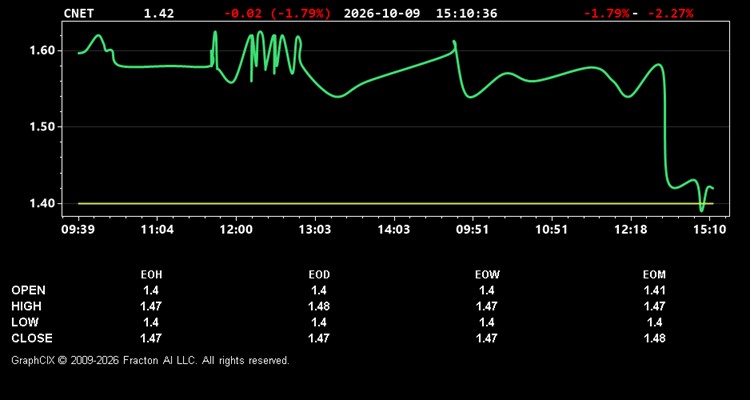
Task: Click the EOW column header
Action: (x=487, y=275)
